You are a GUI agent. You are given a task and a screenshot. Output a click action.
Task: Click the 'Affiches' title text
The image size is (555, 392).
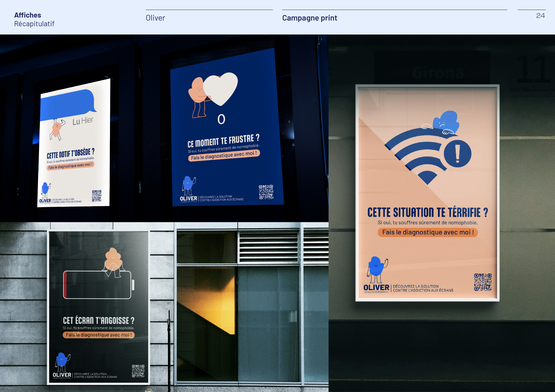point(28,15)
